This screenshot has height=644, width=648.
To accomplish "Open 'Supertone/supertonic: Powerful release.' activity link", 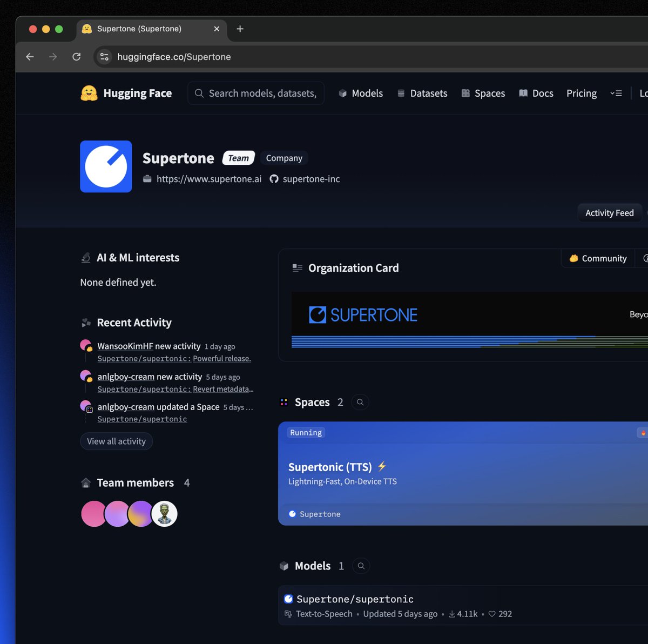I will click(x=174, y=358).
